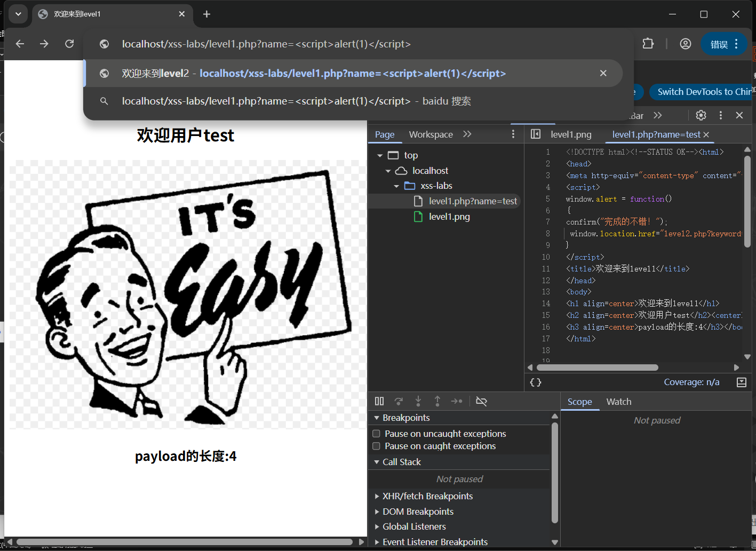Viewport: 756px width, 551px height.
Task: Close the DevTools panel
Action: (739, 115)
